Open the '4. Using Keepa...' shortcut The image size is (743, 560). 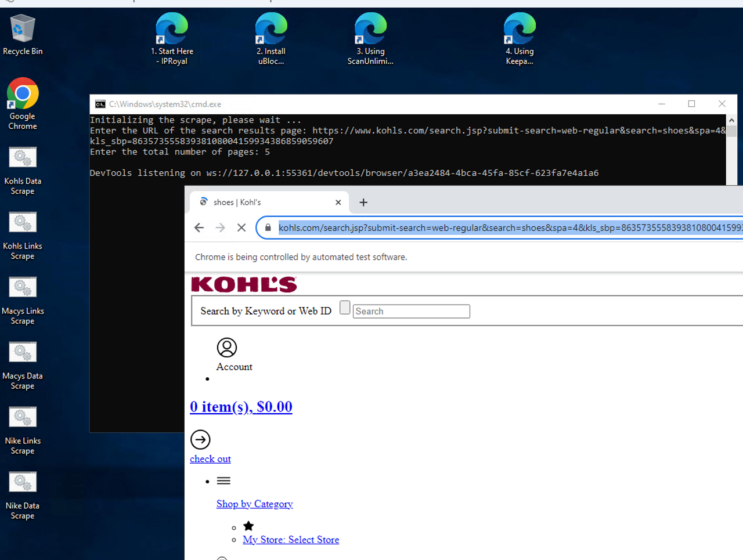(520, 39)
